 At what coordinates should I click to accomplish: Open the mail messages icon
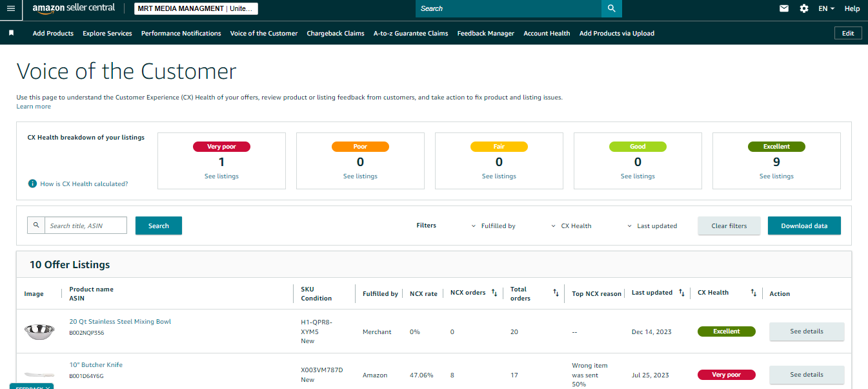point(784,8)
